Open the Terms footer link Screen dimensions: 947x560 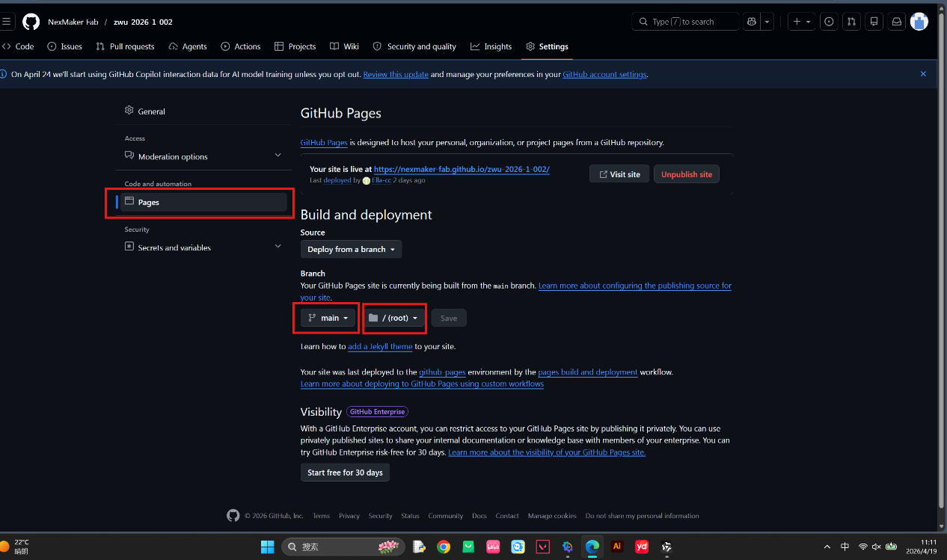click(x=321, y=516)
